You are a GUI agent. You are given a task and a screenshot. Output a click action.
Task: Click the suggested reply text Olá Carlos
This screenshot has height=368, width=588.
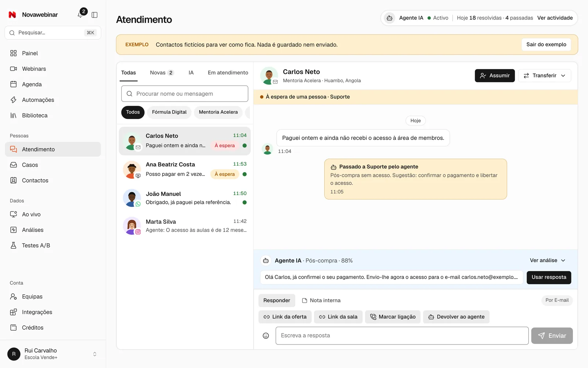391,277
